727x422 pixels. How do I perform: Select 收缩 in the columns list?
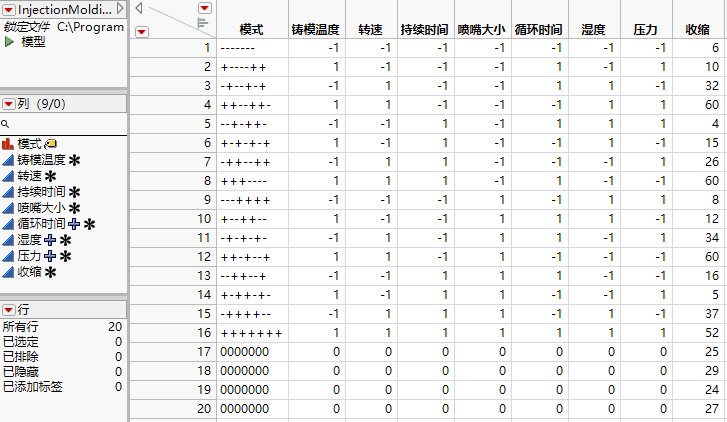pos(30,272)
